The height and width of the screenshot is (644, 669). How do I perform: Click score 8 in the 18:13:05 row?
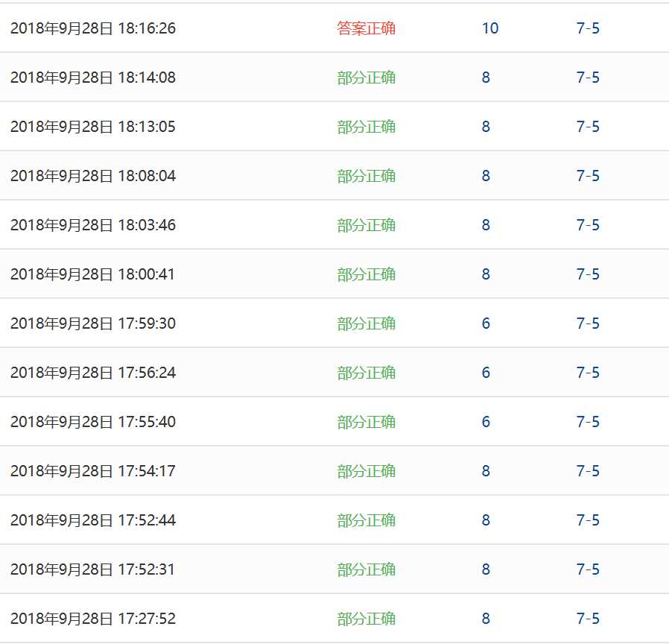486,127
